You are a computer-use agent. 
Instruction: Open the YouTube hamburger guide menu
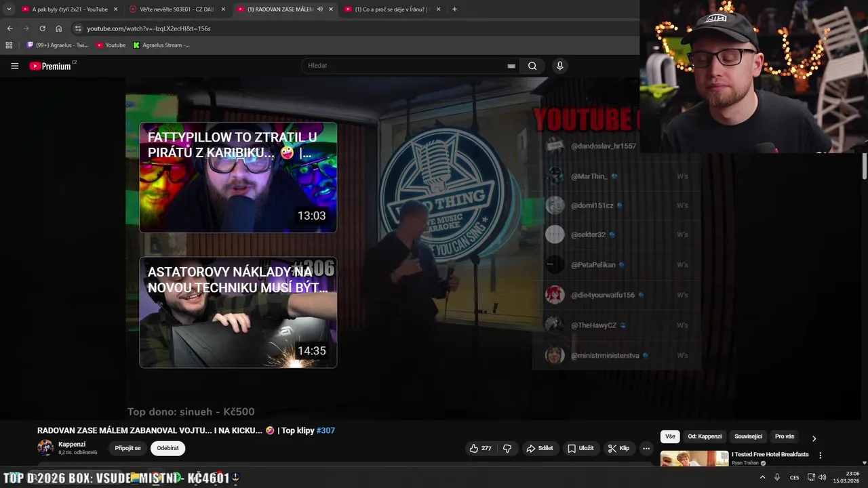(x=14, y=66)
